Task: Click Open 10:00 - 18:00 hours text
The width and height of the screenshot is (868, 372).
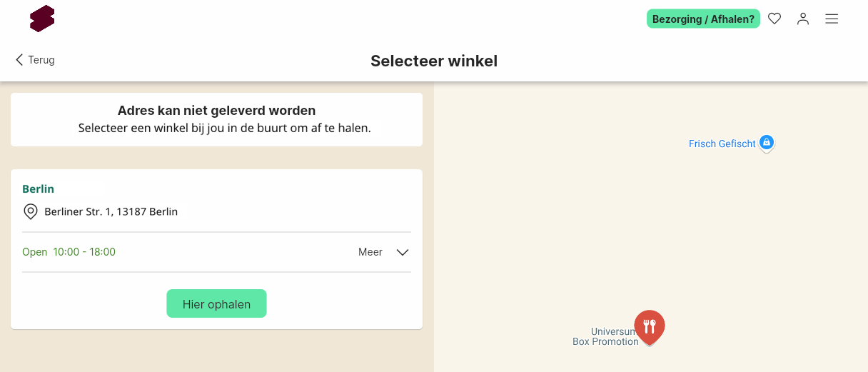Action: pyautogui.click(x=69, y=252)
